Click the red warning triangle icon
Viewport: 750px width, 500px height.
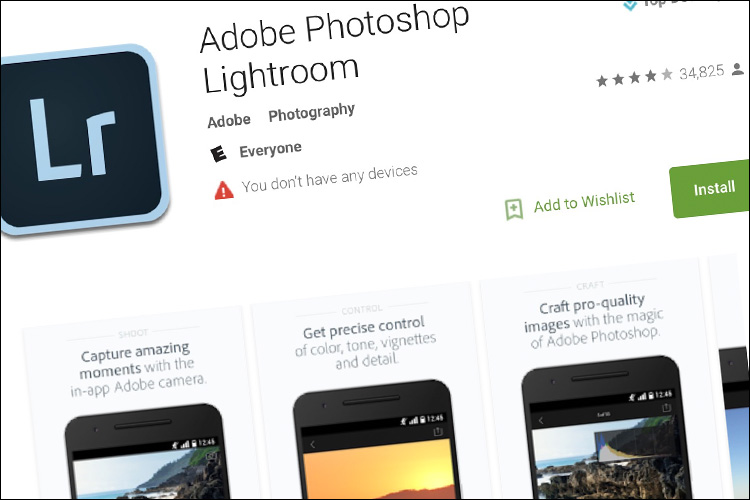pyautogui.click(x=224, y=190)
